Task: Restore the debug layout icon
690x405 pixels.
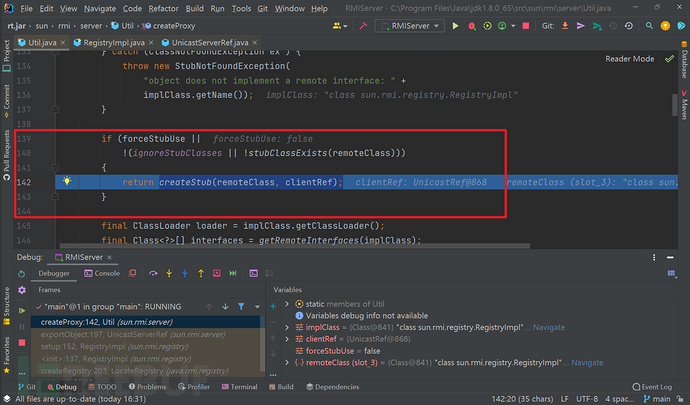Action: click(x=671, y=273)
